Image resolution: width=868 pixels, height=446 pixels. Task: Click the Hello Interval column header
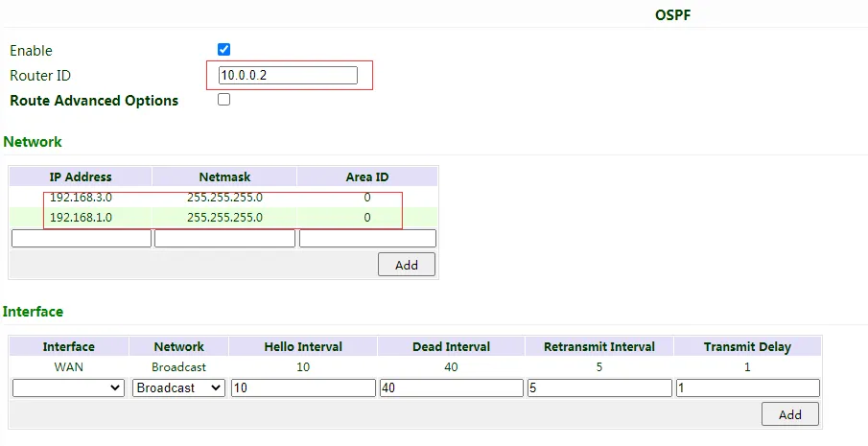(x=303, y=347)
